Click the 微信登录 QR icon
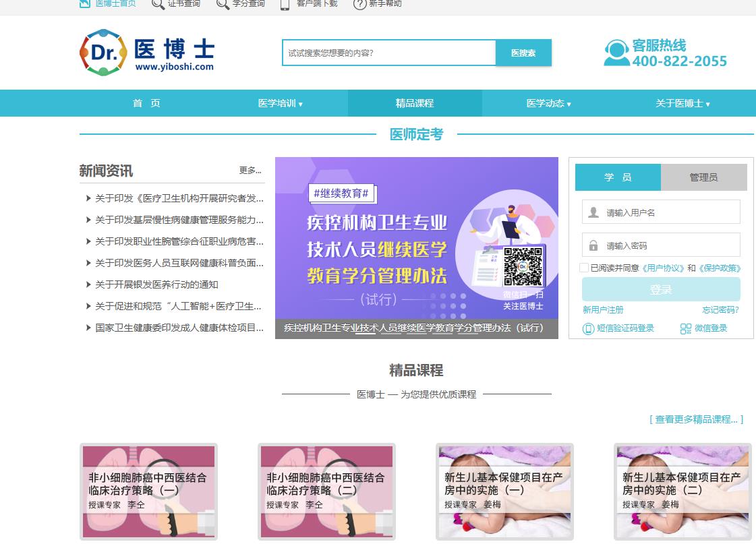Image resolution: width=756 pixels, height=544 pixels. [x=686, y=328]
